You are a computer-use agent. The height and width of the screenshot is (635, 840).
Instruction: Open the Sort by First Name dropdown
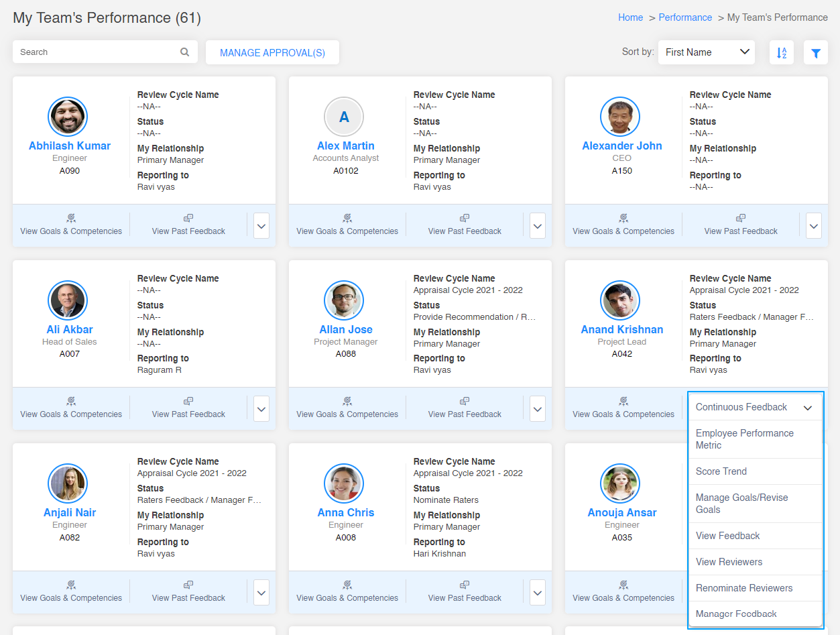tap(706, 52)
